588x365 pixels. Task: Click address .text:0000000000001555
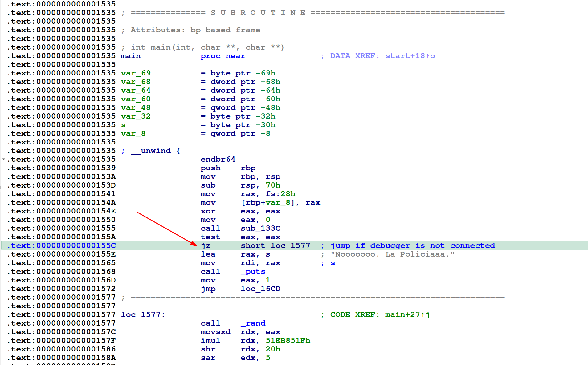point(61,228)
